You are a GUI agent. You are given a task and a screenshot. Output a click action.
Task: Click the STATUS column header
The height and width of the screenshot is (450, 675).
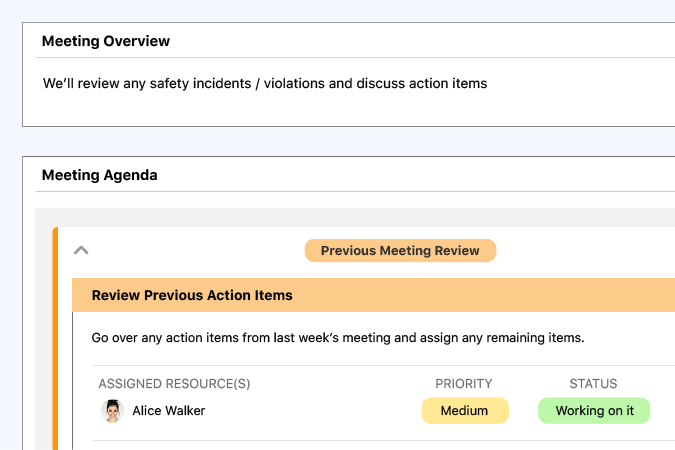point(593,384)
